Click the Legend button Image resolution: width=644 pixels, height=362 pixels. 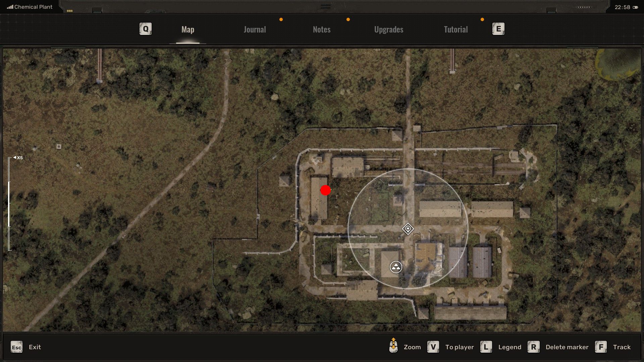tap(509, 347)
